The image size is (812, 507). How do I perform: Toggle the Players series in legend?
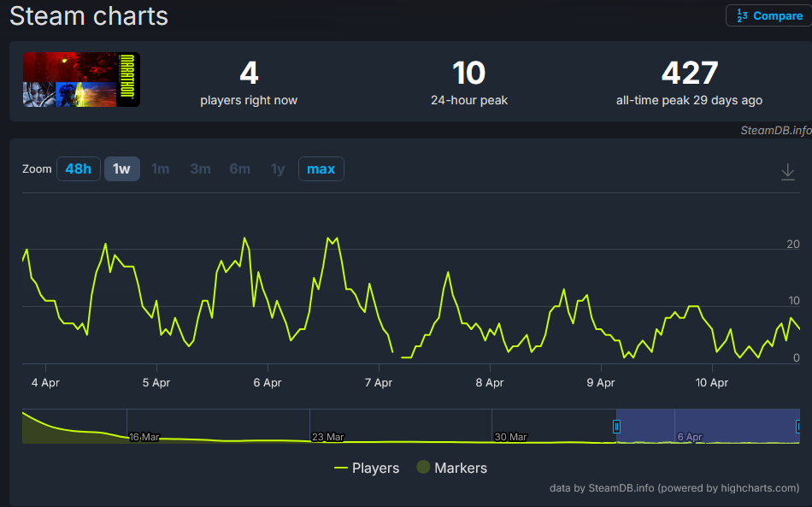(367, 469)
